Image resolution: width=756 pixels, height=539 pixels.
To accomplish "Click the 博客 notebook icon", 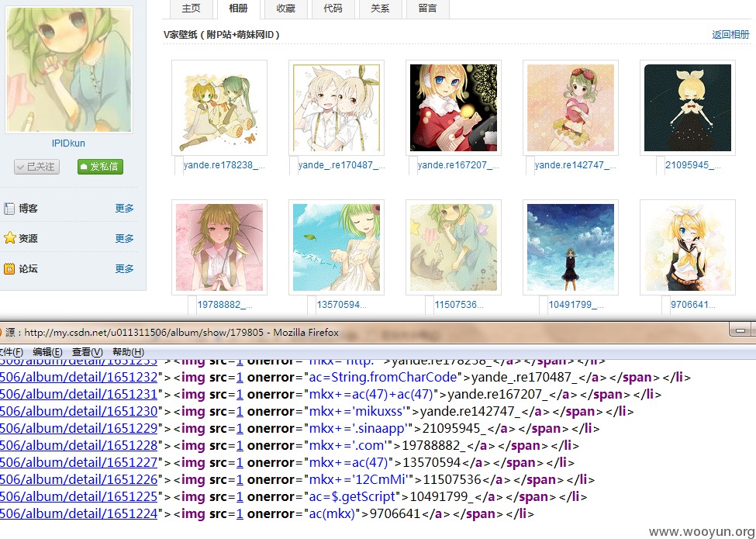I will (x=9, y=209).
